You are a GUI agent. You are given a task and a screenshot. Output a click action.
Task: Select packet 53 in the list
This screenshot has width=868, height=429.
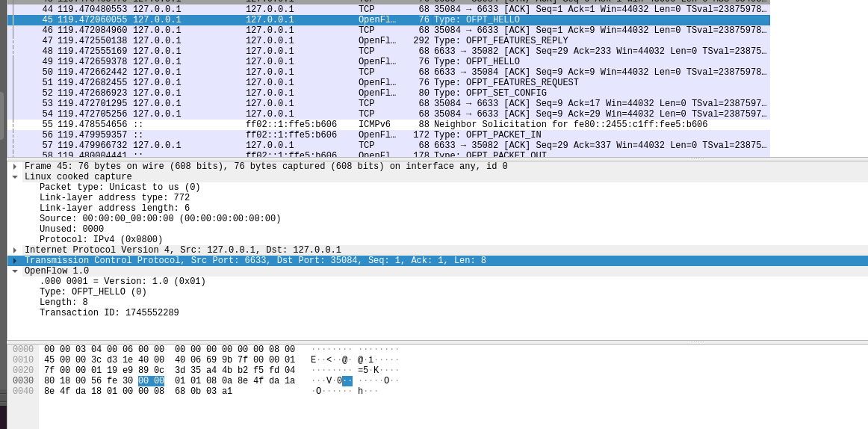[388, 104]
